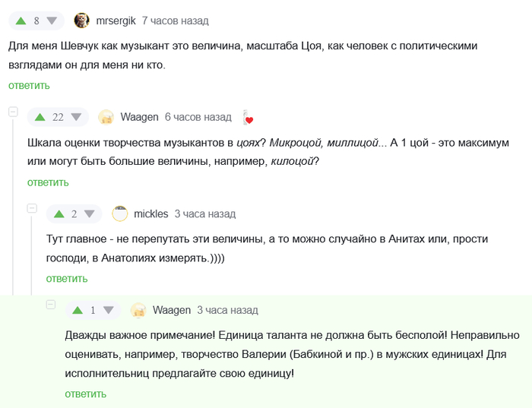The image size is (532, 408).
Task: Collapse Waagen's highlighted reply
Action: (51, 305)
